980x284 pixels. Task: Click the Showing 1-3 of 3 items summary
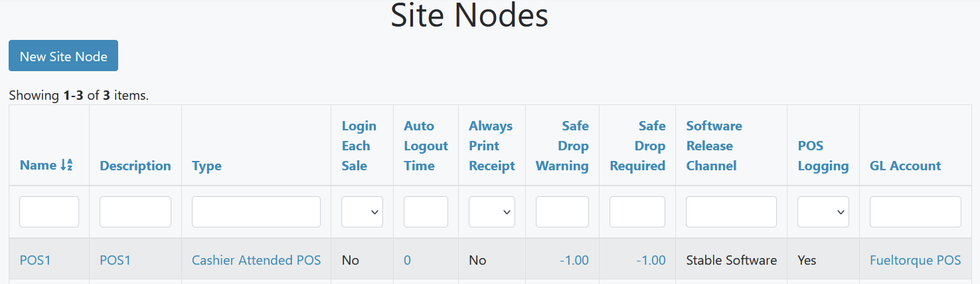click(x=79, y=95)
